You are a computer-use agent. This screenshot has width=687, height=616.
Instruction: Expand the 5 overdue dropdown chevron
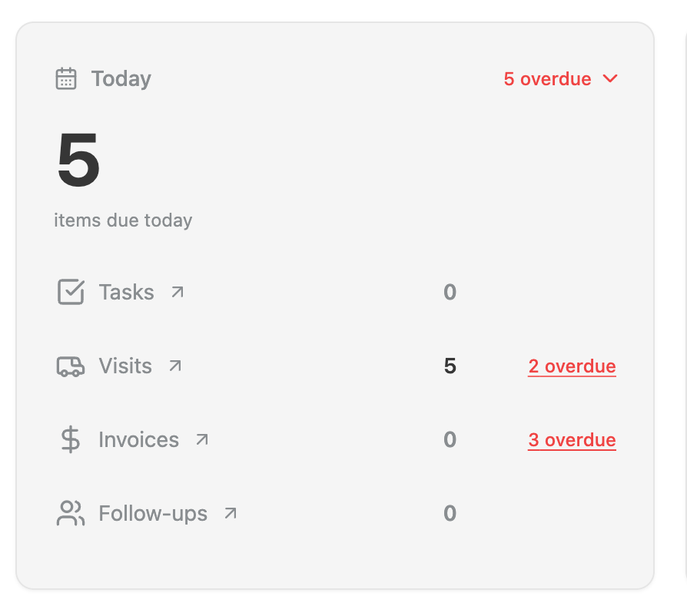(610, 79)
